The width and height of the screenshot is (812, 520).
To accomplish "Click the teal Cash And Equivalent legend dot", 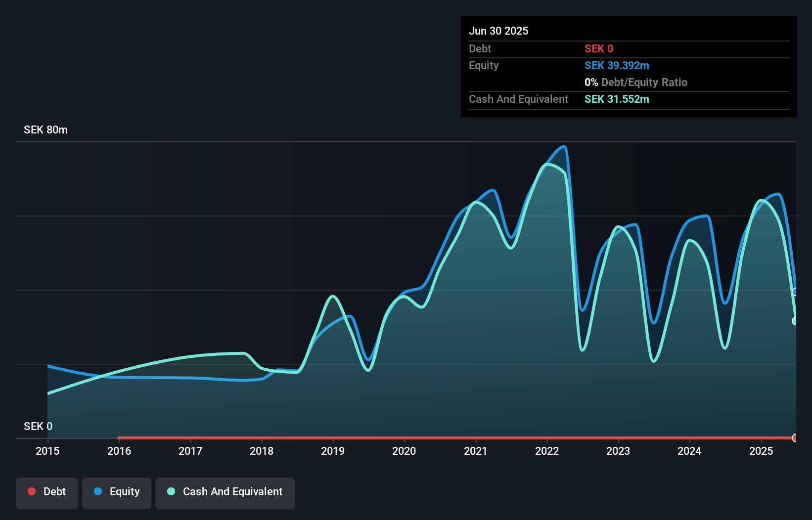I will [x=171, y=491].
